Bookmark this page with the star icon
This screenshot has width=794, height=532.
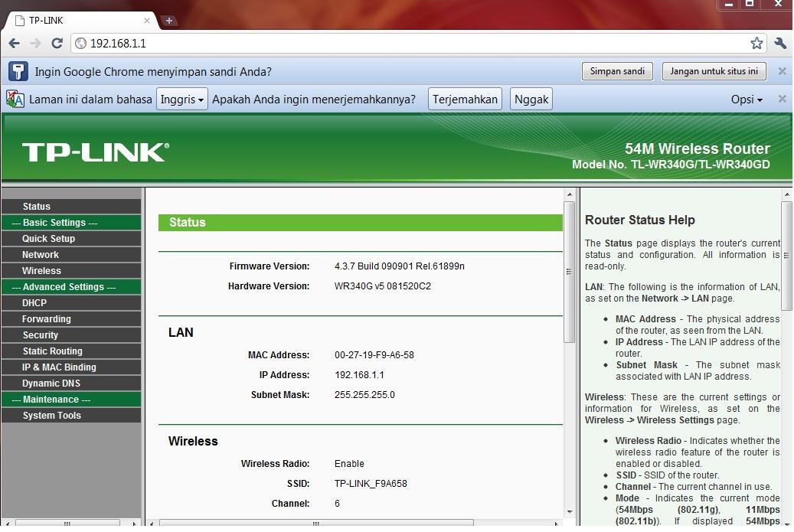[756, 43]
